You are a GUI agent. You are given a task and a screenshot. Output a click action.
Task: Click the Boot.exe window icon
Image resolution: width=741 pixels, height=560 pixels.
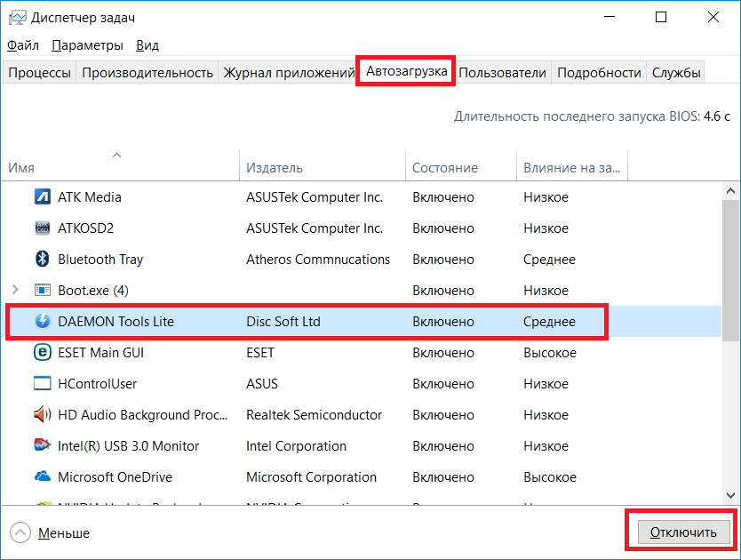tap(43, 290)
